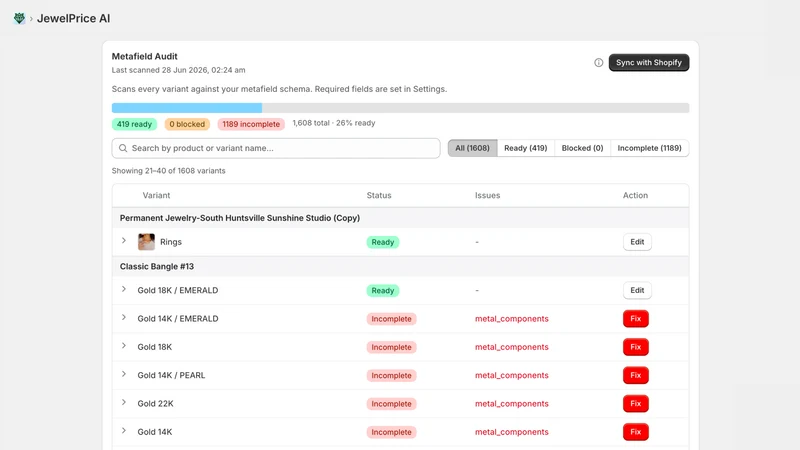Select the Blocked (0) filter tab
Image resolution: width=800 pixels, height=450 pixels.
point(582,148)
